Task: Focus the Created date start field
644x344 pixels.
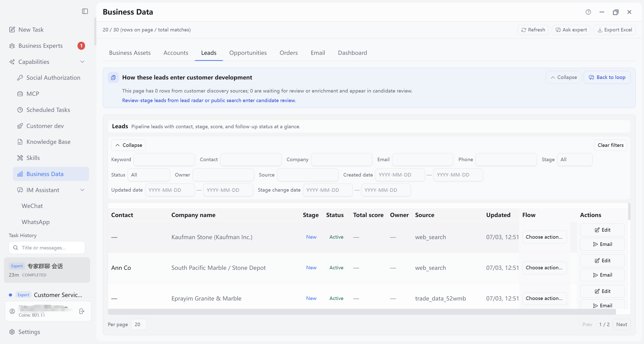Action: tap(400, 175)
